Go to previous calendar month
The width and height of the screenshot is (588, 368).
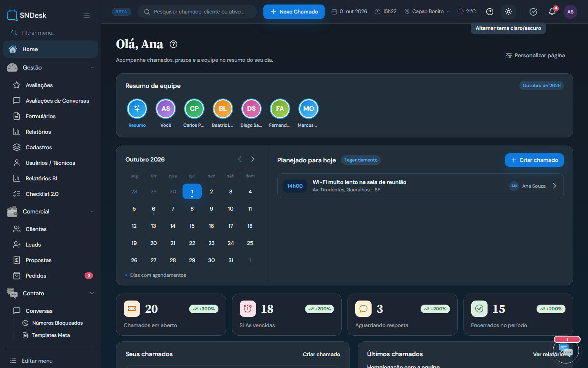[x=240, y=159]
